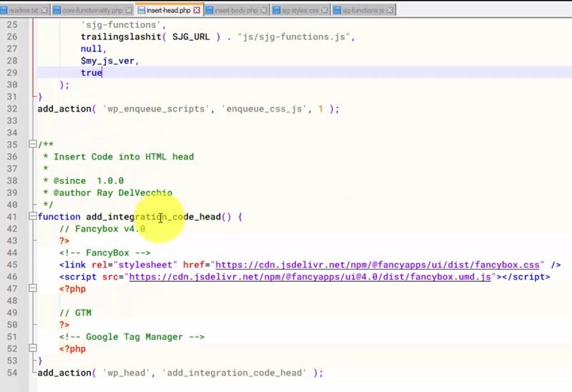Click the save icon on core-functionality.php tab
The width and height of the screenshot is (572, 392).
[x=57, y=10]
